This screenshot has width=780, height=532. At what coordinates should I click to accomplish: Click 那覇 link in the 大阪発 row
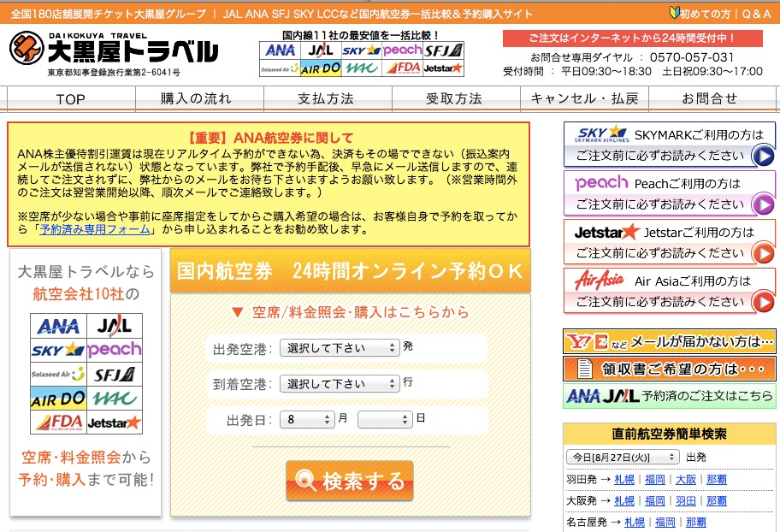[x=717, y=500]
